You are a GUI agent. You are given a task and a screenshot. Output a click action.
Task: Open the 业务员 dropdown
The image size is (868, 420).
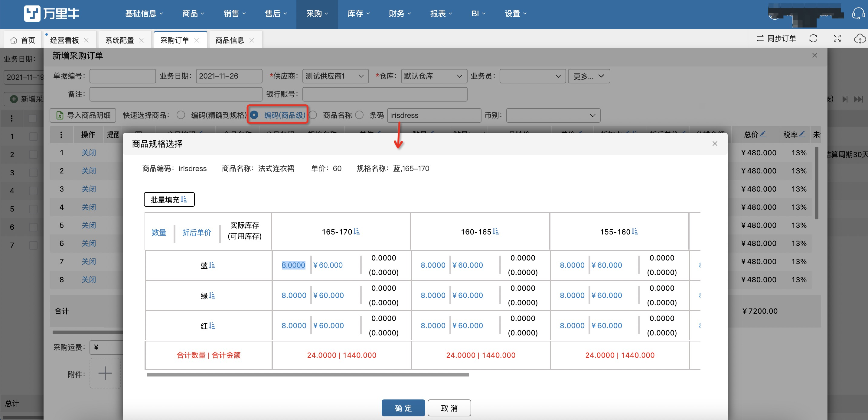532,76
